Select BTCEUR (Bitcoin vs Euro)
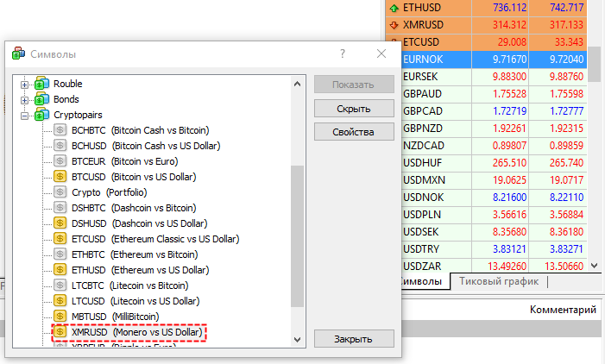 tap(124, 161)
